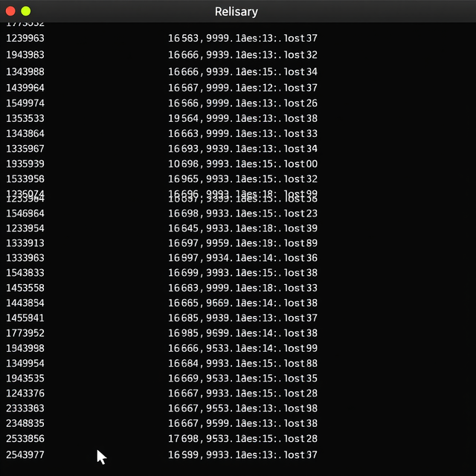Click the 'lost99' message beside 1943998

[x=300, y=348]
